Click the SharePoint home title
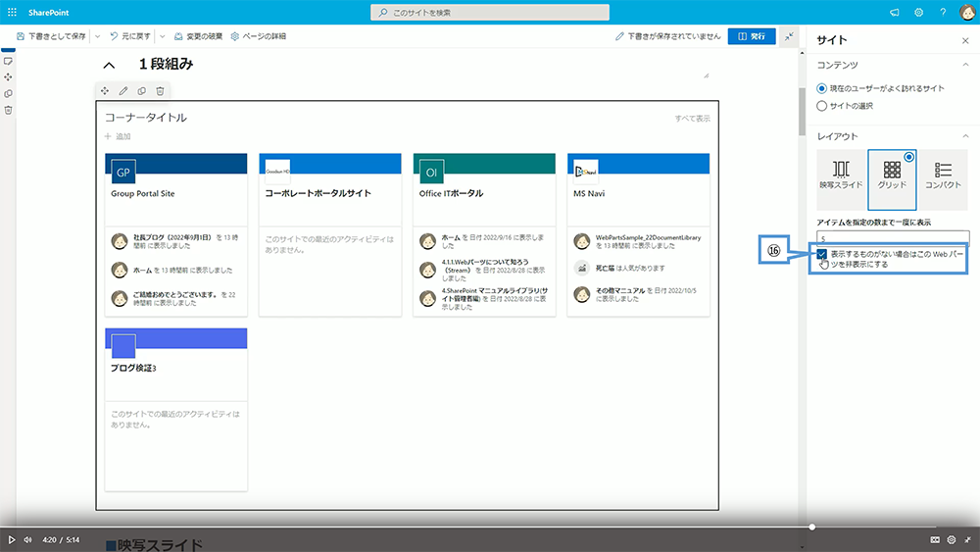This screenshot has height=552, width=980. [48, 13]
